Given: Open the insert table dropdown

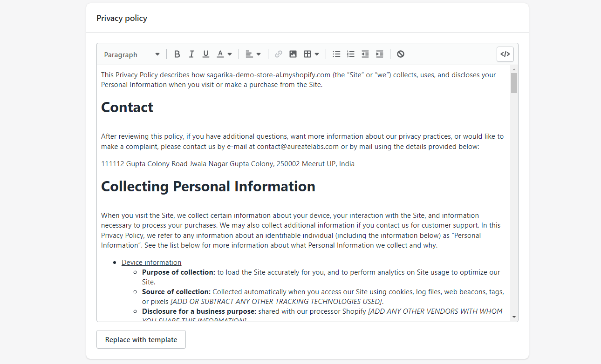Looking at the screenshot, I should [311, 54].
